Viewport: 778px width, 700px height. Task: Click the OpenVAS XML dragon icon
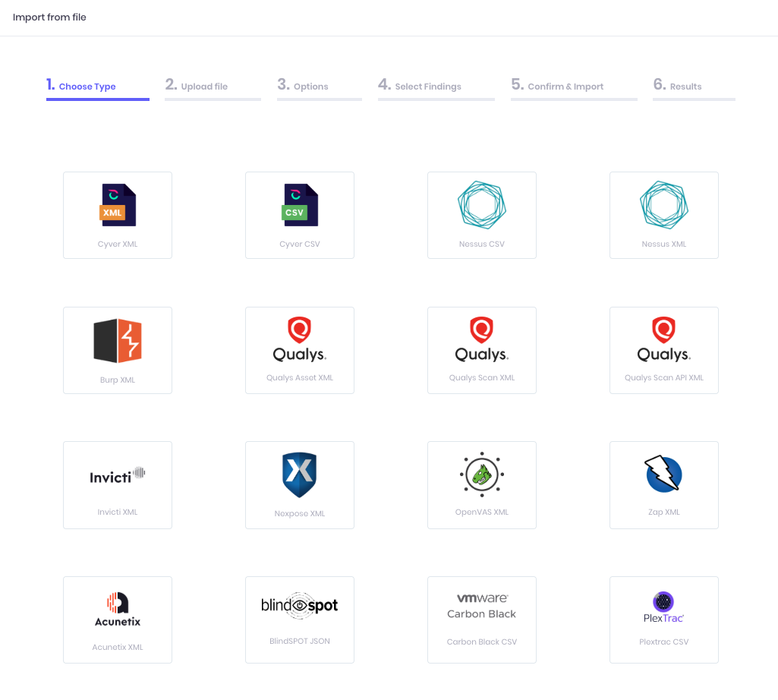point(482,475)
